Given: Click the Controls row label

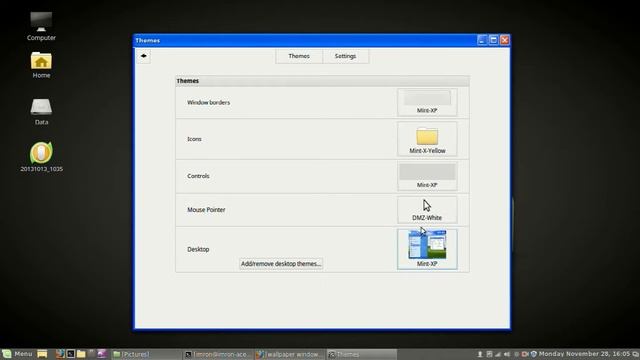Looking at the screenshot, I should click(198, 176).
